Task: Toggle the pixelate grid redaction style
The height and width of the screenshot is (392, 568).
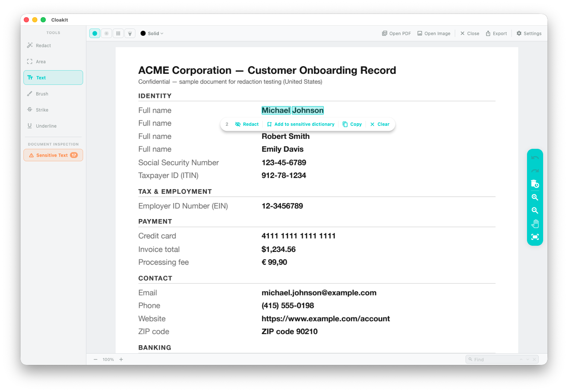Action: pyautogui.click(x=118, y=33)
